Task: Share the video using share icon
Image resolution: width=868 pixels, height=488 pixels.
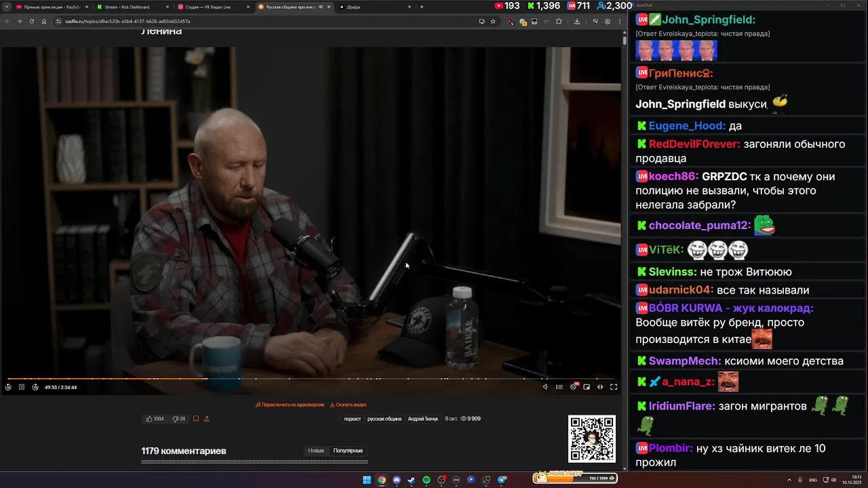Action: pyautogui.click(x=207, y=419)
